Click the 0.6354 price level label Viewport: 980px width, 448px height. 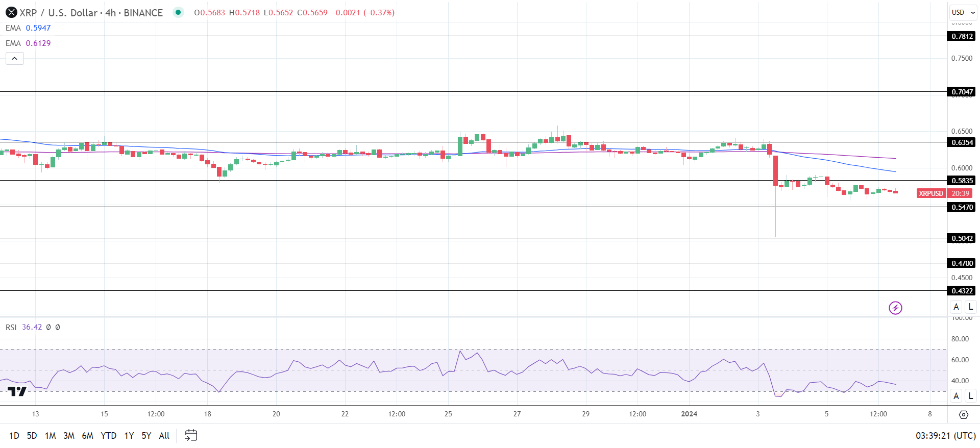pos(962,142)
